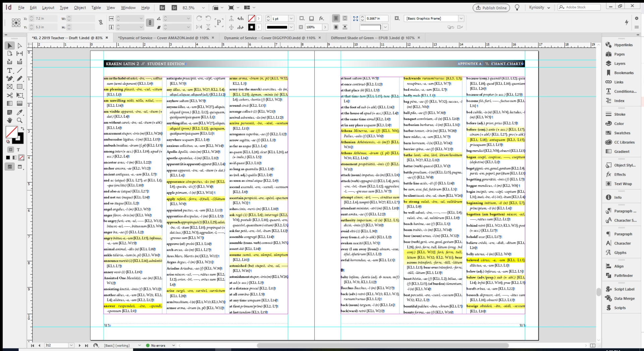Enable Formatting Affects Container
This screenshot has height=351, width=644.
pos(11,150)
